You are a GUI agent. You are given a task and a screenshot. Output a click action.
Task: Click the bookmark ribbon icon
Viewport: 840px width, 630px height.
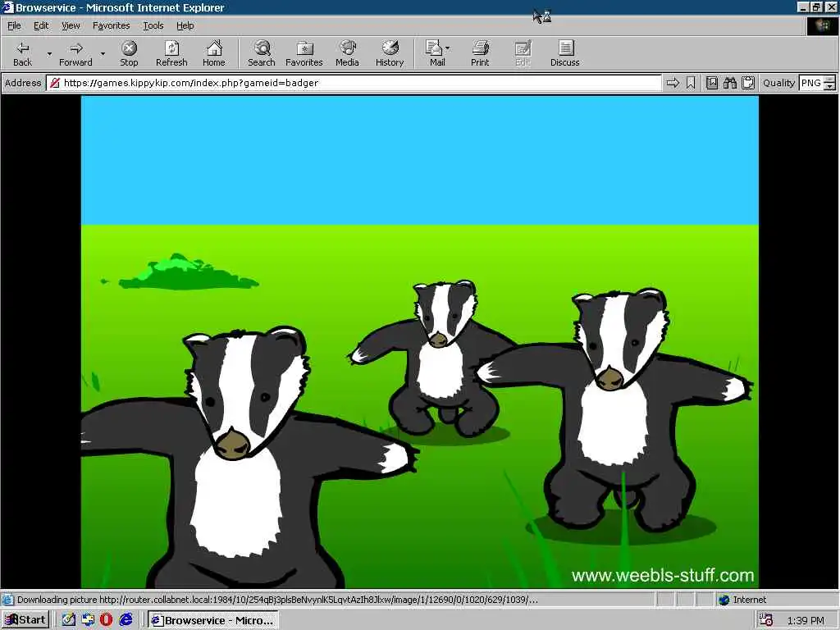[691, 83]
